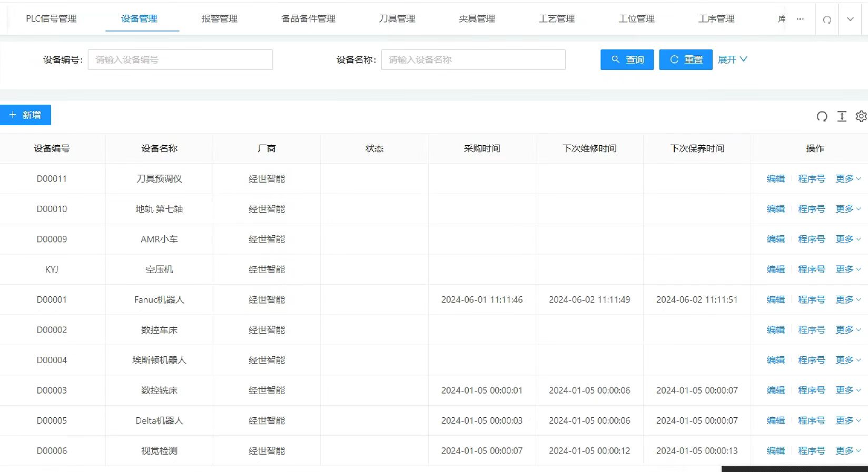
Task: Click 程序号 for AMR小车 row
Action: [812, 239]
